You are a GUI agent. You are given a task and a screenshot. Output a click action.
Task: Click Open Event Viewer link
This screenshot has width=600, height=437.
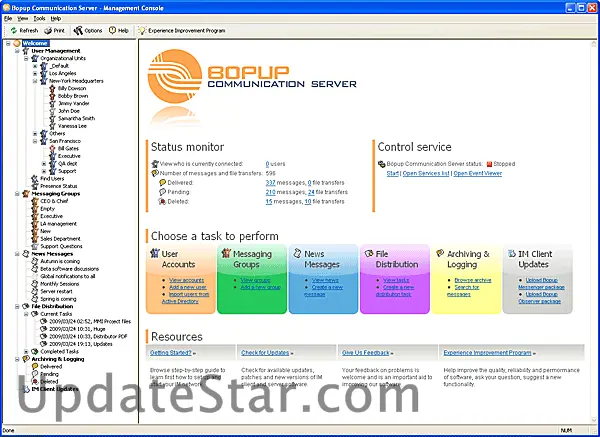478,173
